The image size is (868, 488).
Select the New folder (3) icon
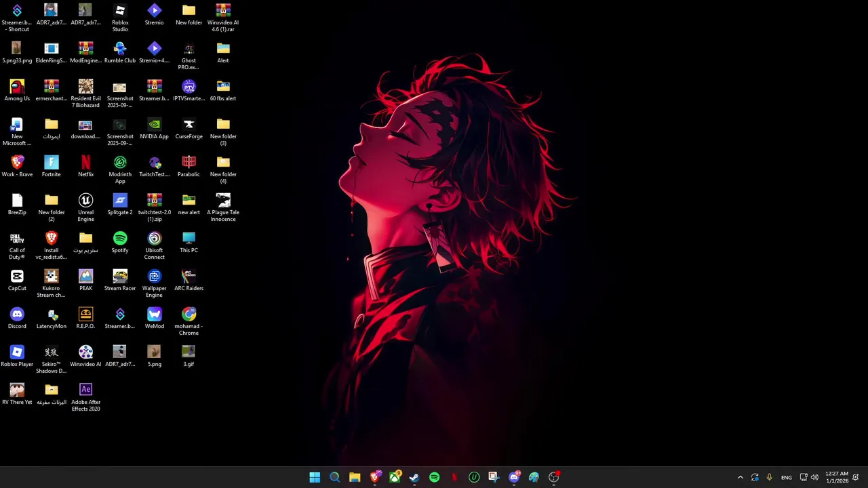(223, 131)
